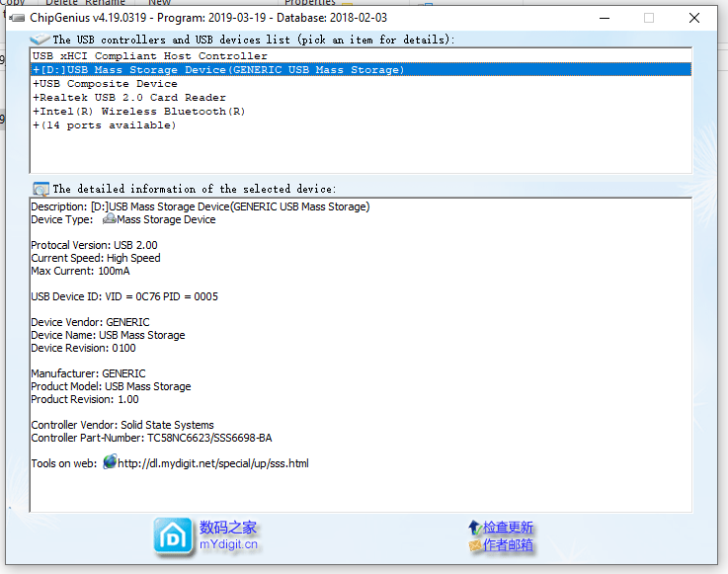
Task: Click the VID = 0C76 PID = 0005 line
Action: tap(124, 296)
